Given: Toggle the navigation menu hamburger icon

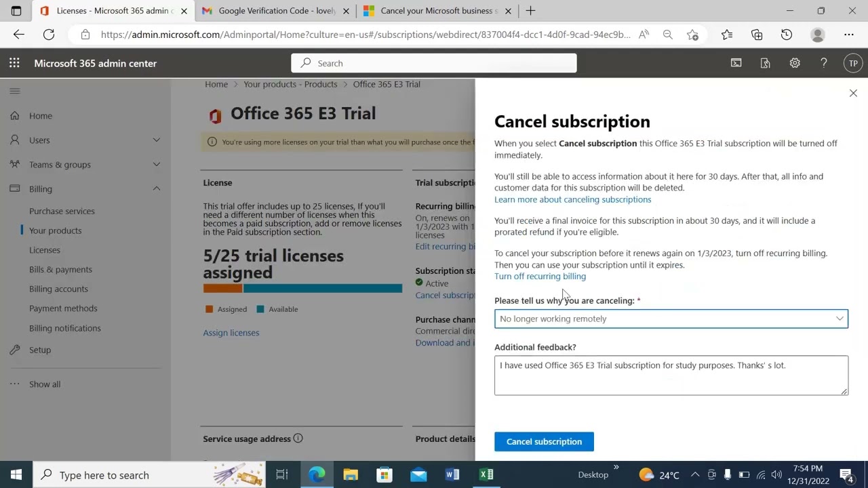Looking at the screenshot, I should [x=15, y=91].
